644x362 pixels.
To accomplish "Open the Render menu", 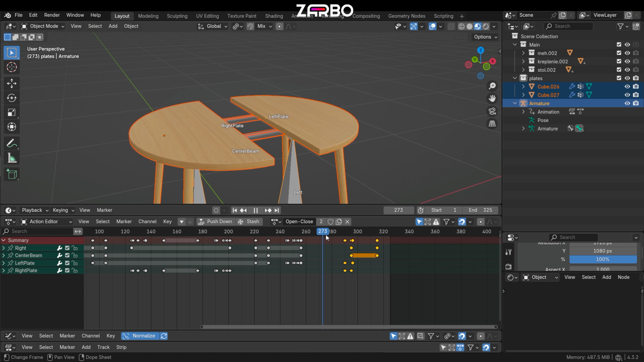I will [52, 15].
